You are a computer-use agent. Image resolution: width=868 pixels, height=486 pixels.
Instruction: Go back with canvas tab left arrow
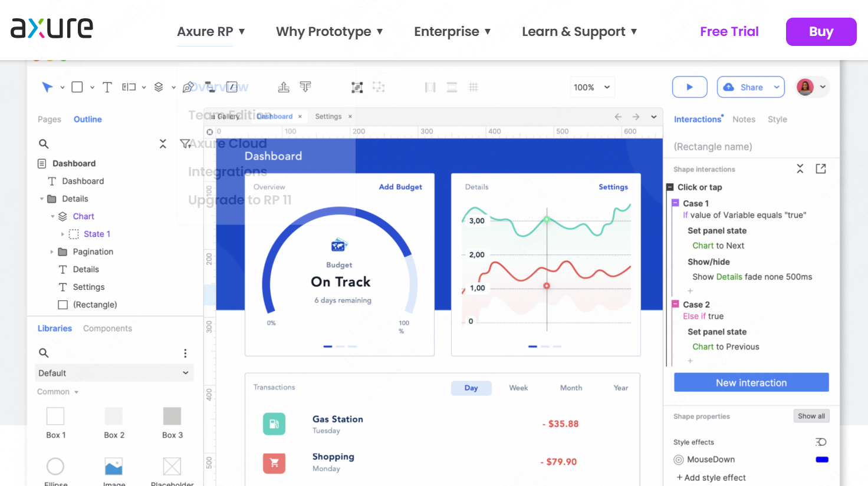pyautogui.click(x=618, y=117)
